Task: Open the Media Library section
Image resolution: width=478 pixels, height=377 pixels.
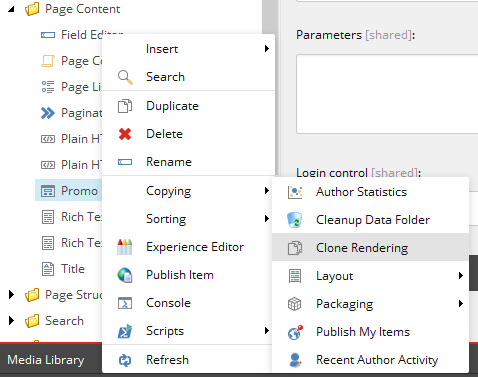Action: click(46, 360)
